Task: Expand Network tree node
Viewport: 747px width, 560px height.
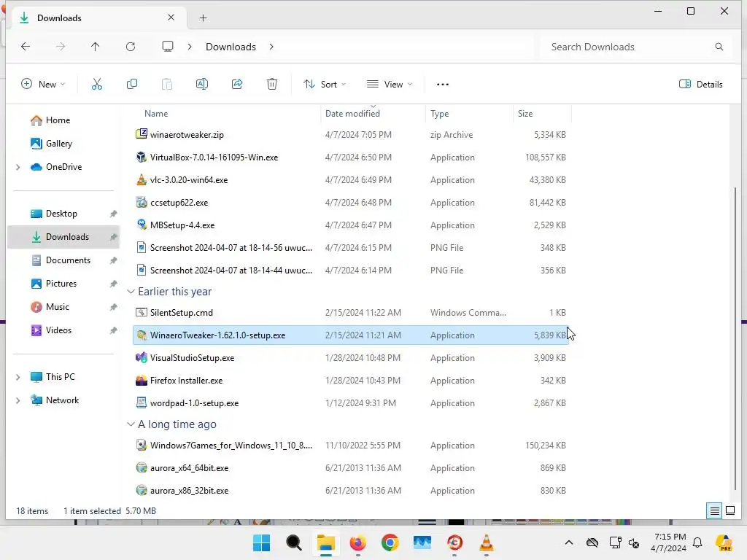Action: [x=18, y=400]
